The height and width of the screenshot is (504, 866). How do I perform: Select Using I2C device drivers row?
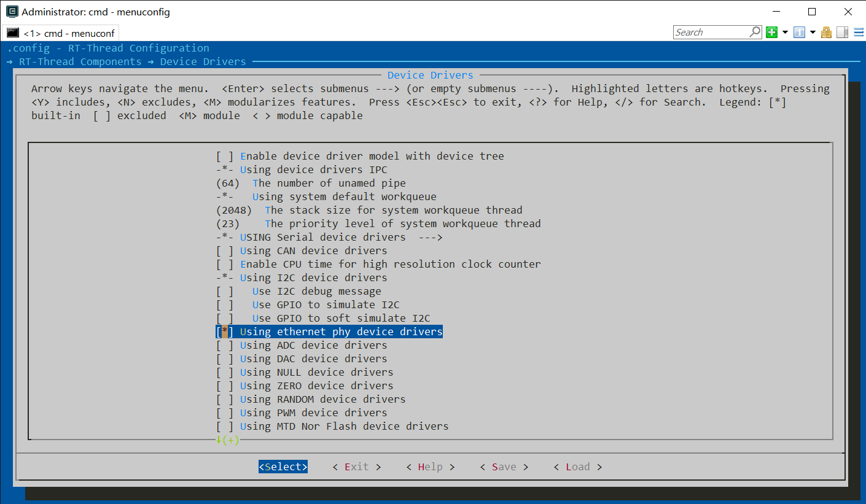coord(302,277)
